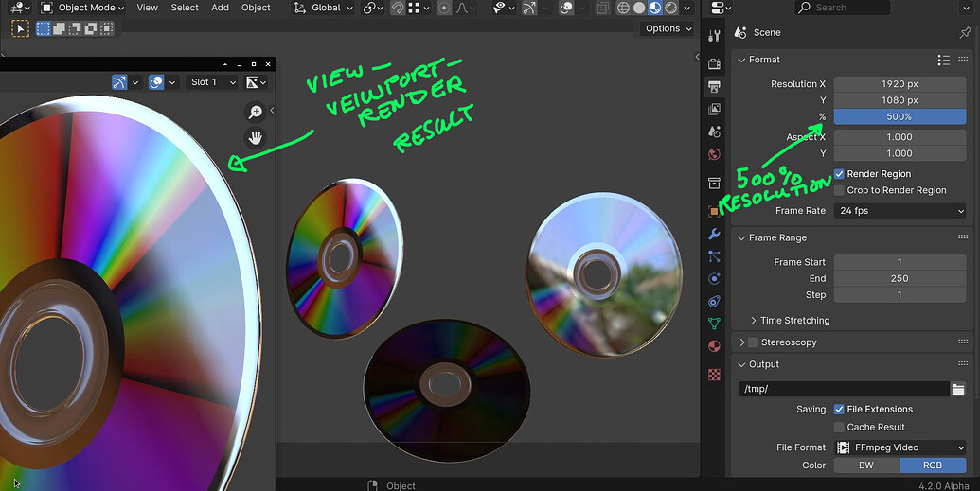Enable Crop to Render Region
Image resolution: width=980 pixels, height=491 pixels.
pos(839,190)
